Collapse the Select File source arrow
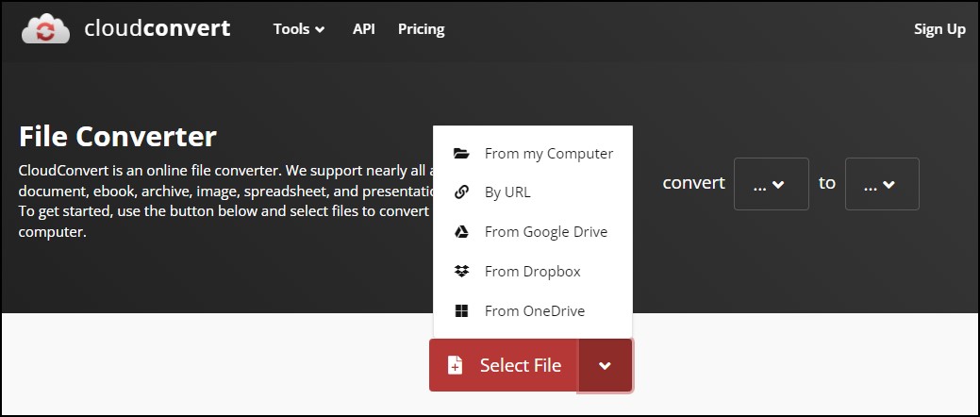980x417 pixels. [605, 365]
